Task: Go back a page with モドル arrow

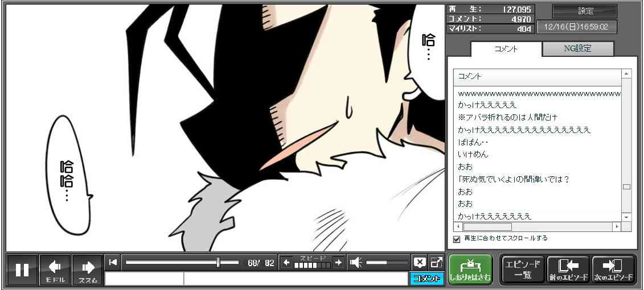Action: click(x=55, y=270)
